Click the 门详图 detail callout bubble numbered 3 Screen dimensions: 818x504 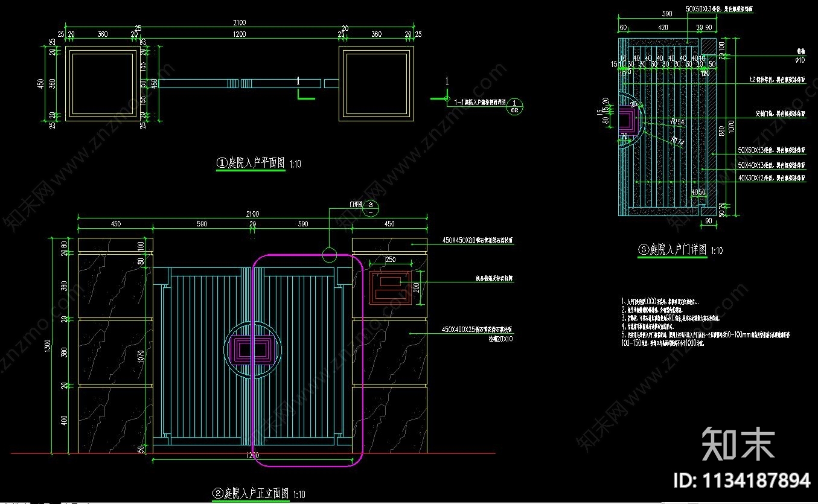tap(371, 209)
